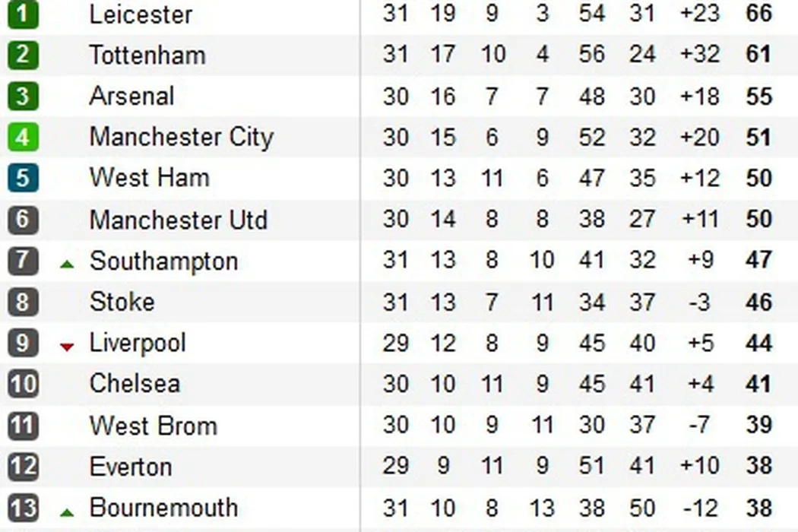Click the Chelsea team name
This screenshot has width=798, height=532.
(135, 384)
